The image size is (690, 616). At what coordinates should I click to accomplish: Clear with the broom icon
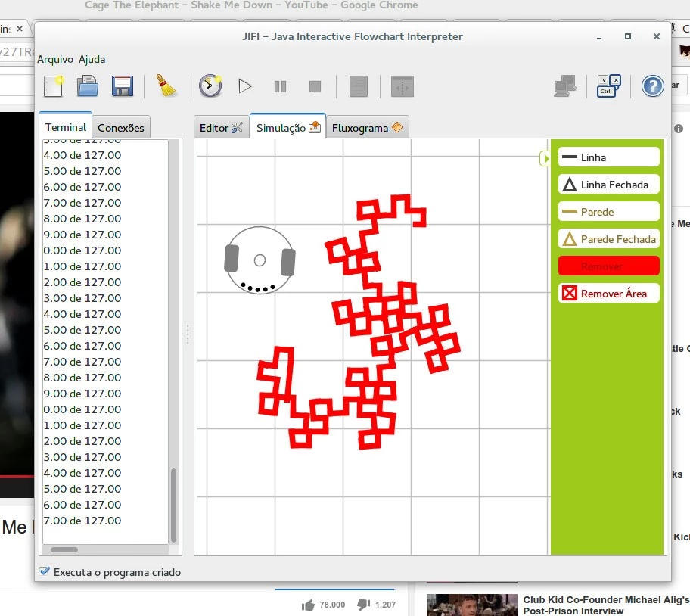166,86
